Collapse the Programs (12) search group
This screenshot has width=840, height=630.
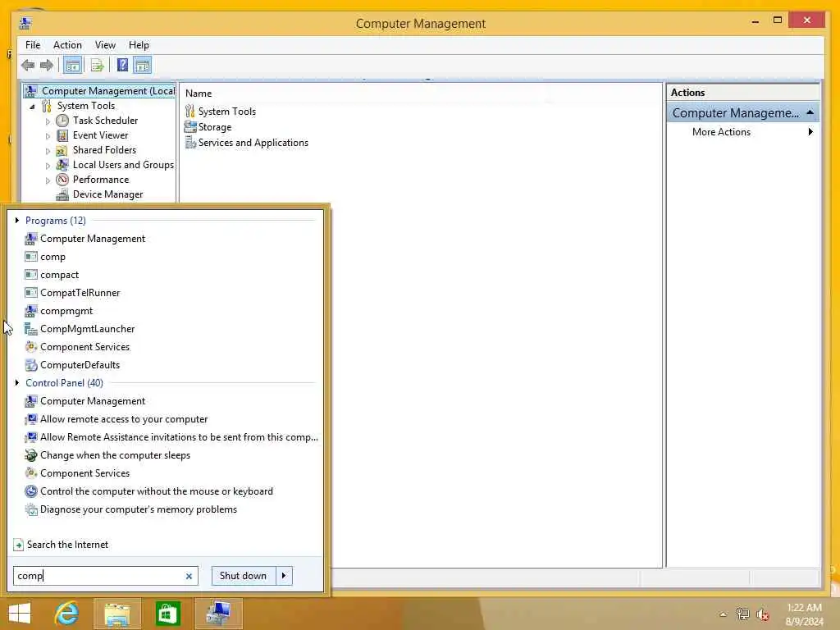(17, 220)
